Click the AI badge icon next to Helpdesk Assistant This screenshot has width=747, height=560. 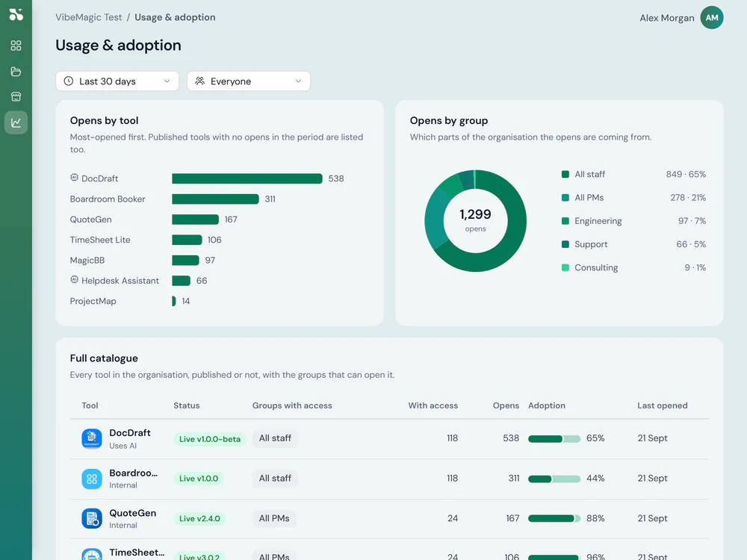coord(74,279)
